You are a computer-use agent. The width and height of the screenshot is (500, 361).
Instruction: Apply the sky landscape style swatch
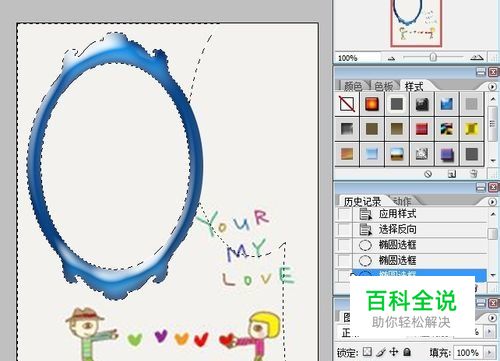397,154
